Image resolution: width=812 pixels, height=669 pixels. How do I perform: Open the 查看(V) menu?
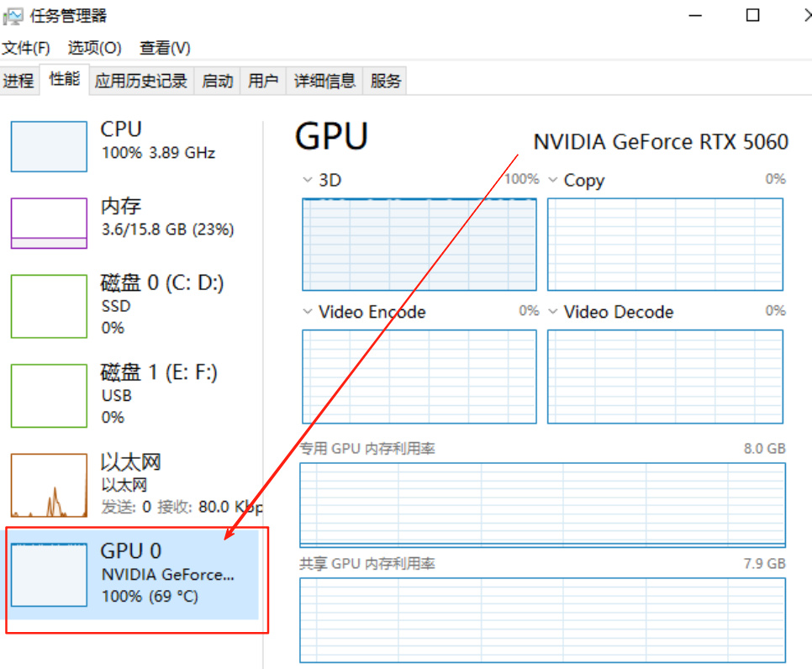[x=165, y=48]
